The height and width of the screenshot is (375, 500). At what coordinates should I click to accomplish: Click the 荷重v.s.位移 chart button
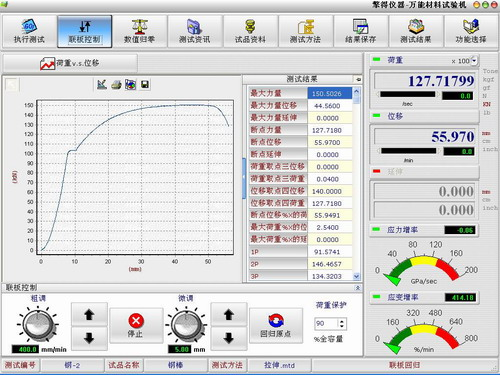click(70, 63)
